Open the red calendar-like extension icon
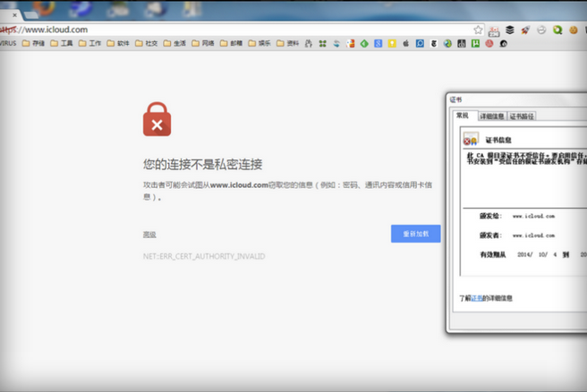The height and width of the screenshot is (392, 587). tap(494, 31)
